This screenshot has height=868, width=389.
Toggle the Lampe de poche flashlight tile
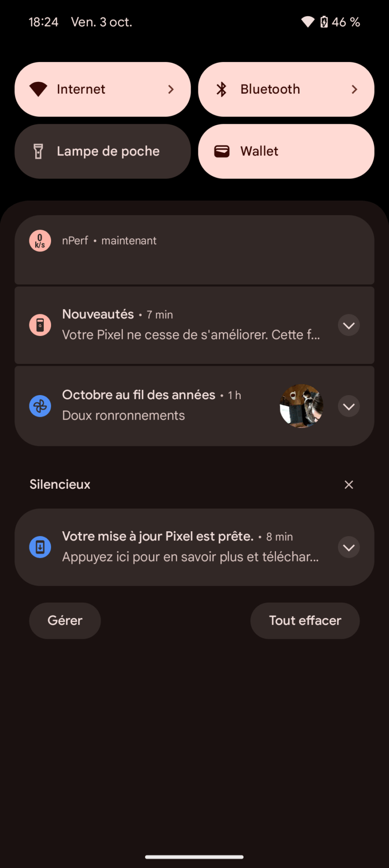click(103, 151)
